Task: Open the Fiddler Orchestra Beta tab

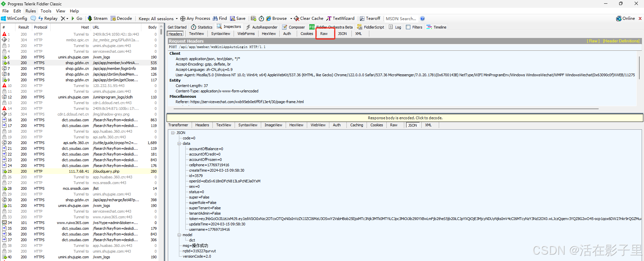Action: pos(331,27)
